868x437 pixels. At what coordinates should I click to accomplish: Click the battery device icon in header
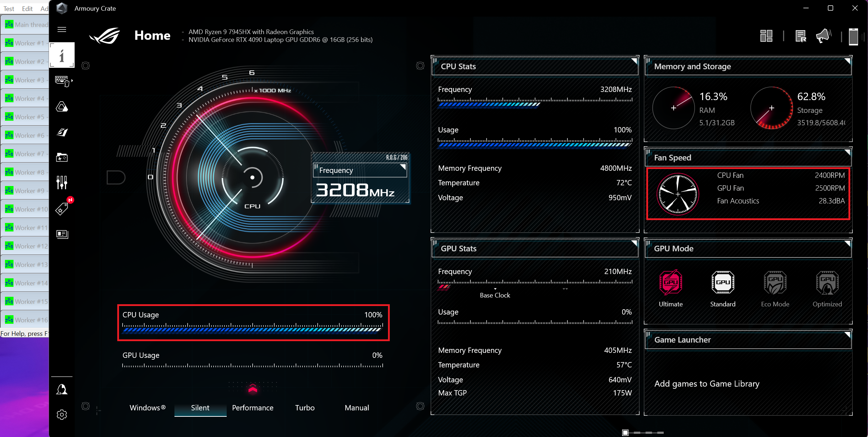coord(853,37)
